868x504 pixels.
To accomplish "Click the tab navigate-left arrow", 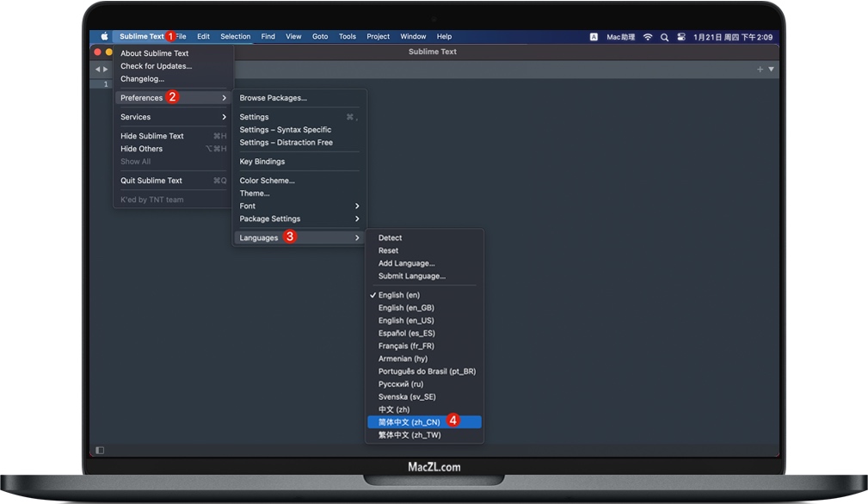I will (97, 69).
